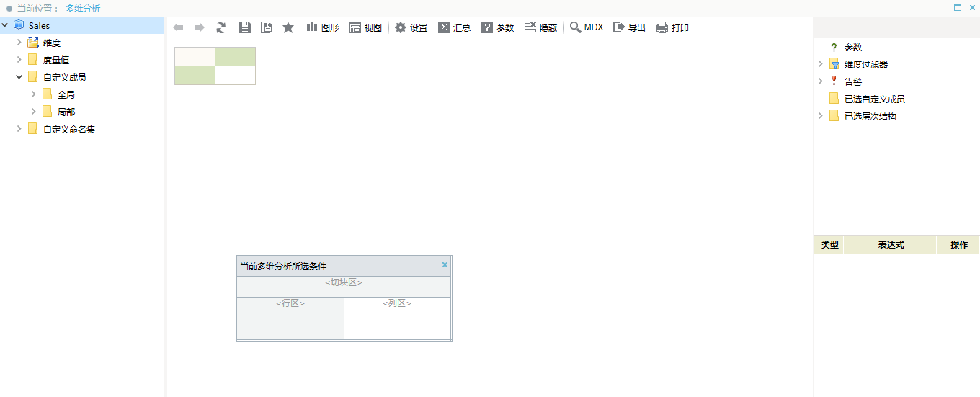This screenshot has height=397, width=980.
Task: Select 自定义命名集 tree item
Action: coord(69,129)
